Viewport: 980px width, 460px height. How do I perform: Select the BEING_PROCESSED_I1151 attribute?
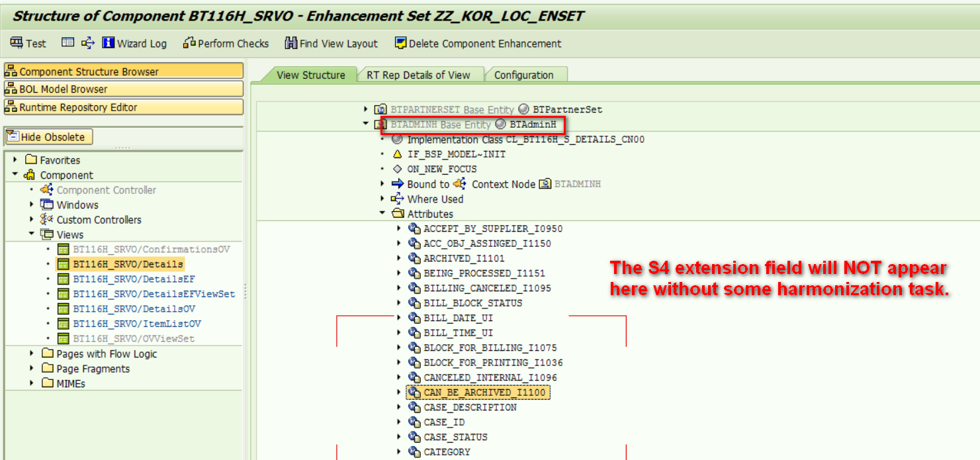[484, 273]
